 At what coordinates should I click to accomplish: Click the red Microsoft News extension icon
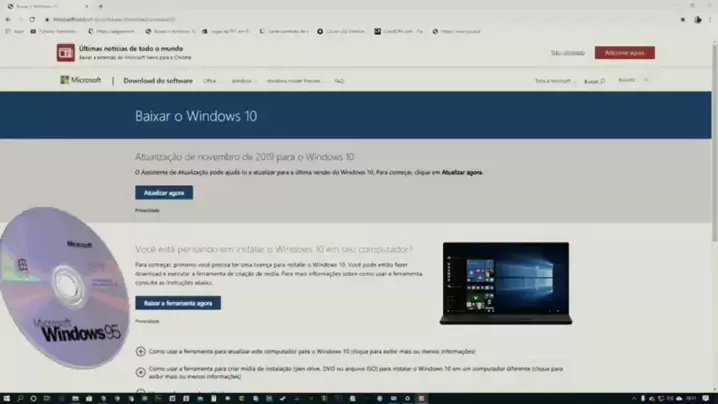tap(65, 52)
